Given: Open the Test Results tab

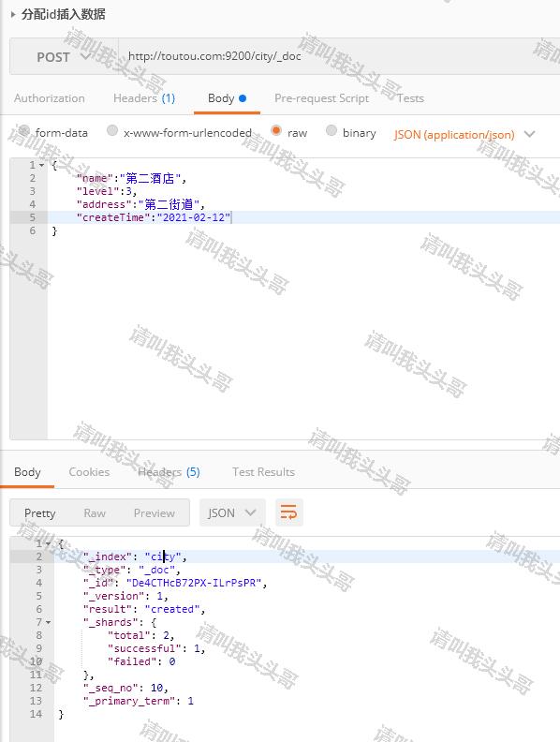Looking at the screenshot, I should point(263,472).
